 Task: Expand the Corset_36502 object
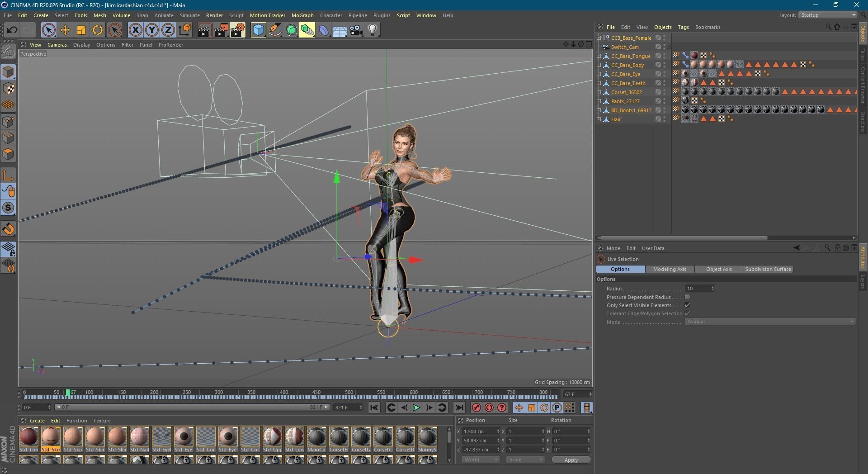tap(599, 92)
